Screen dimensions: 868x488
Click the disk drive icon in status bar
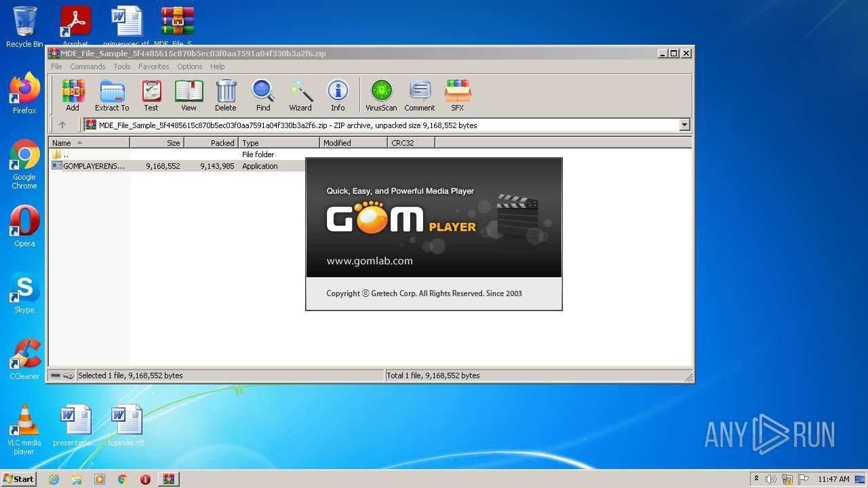point(55,375)
